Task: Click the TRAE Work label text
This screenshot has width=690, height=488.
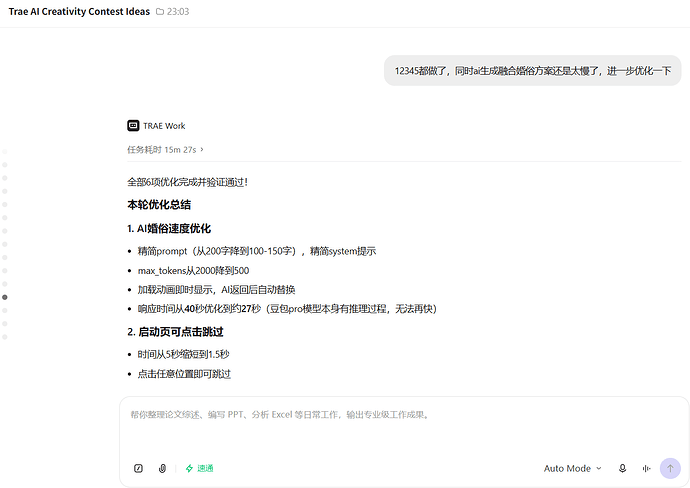Action: click(164, 126)
